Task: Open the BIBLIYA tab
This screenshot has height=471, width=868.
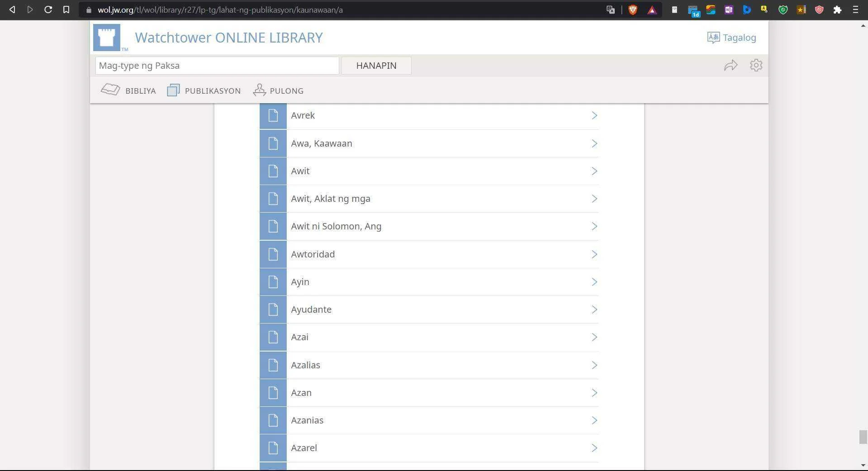Action: click(x=128, y=90)
